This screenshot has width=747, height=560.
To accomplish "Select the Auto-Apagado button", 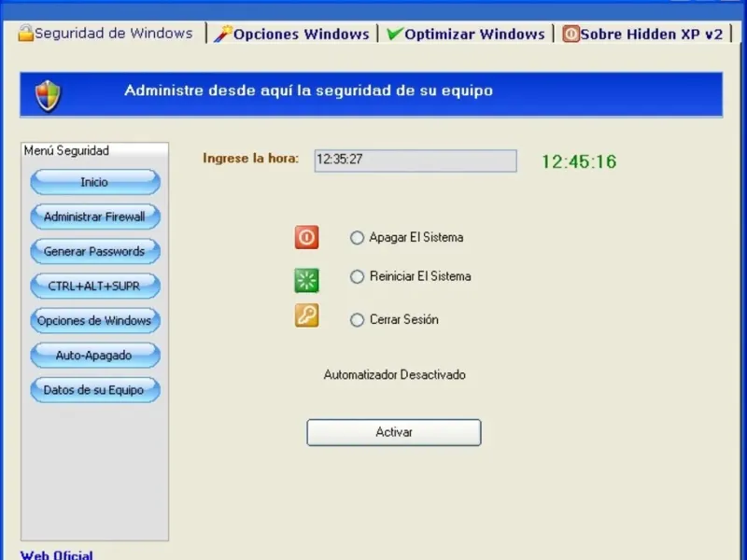I will (x=95, y=356).
